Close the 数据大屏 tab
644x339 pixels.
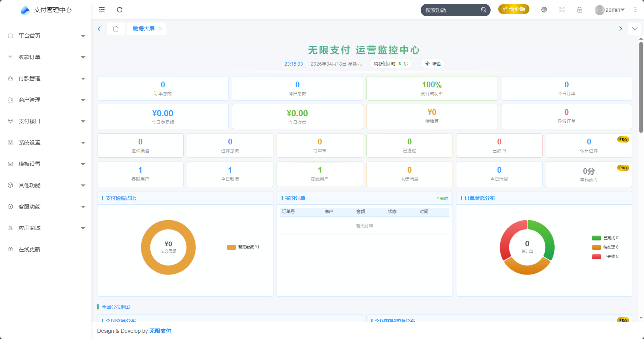tap(160, 29)
